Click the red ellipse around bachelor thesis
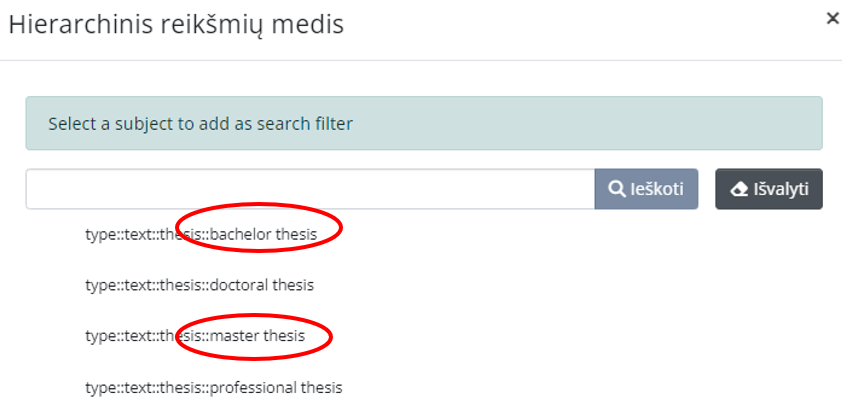The width and height of the screenshot is (842, 405). point(259,227)
